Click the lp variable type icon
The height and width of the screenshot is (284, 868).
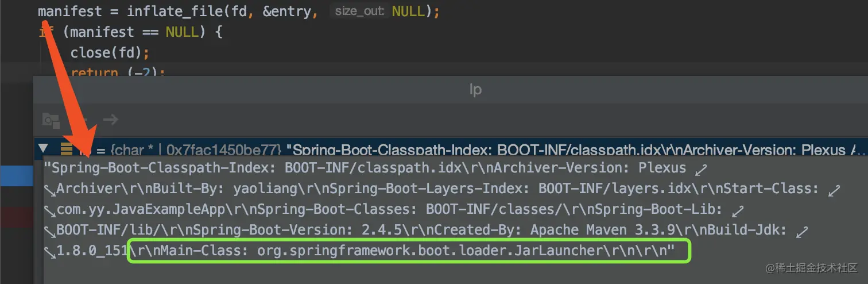(x=67, y=149)
